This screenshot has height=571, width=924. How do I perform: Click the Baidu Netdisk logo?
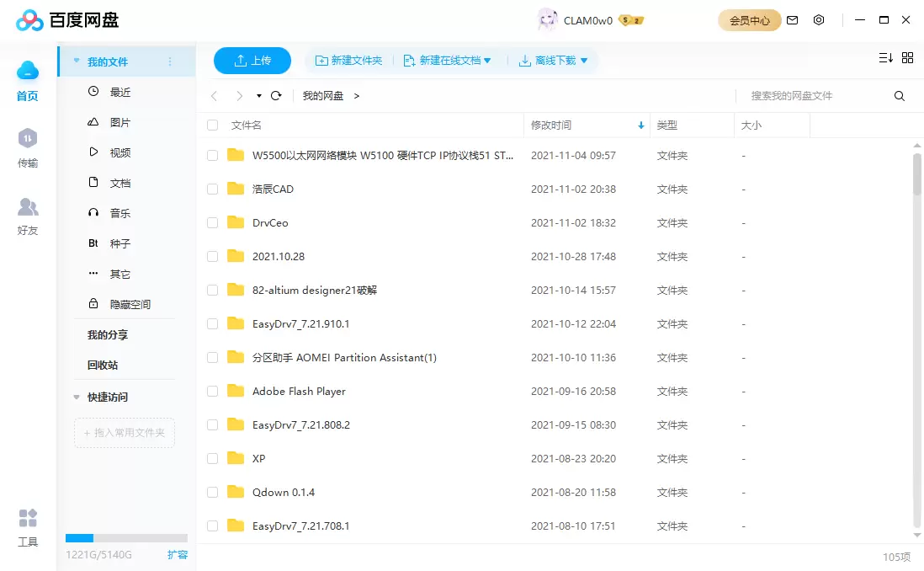pos(67,20)
